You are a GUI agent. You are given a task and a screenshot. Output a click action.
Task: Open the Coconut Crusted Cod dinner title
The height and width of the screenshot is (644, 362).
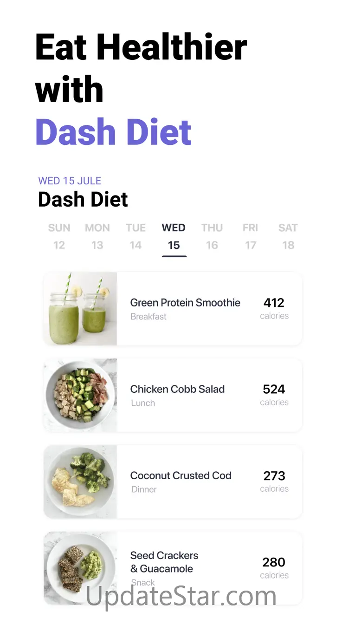click(181, 475)
